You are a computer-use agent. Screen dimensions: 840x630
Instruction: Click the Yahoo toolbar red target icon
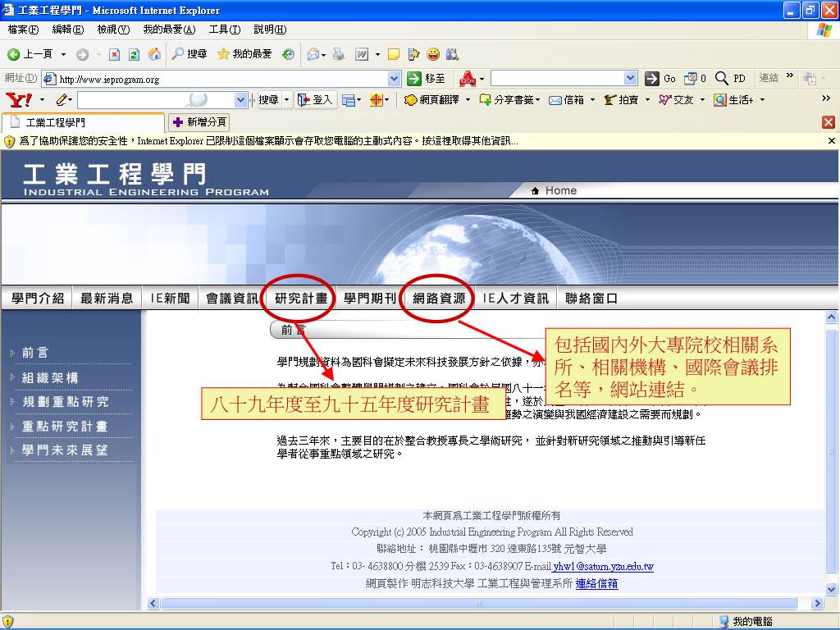pyautogui.click(x=376, y=99)
